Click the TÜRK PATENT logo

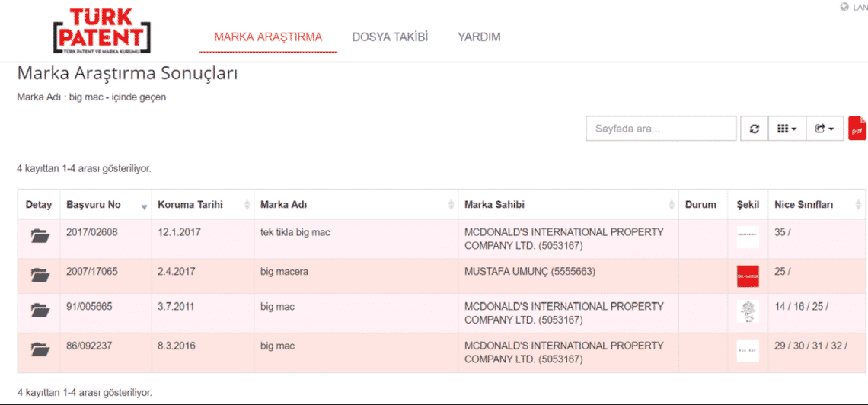pyautogui.click(x=102, y=30)
